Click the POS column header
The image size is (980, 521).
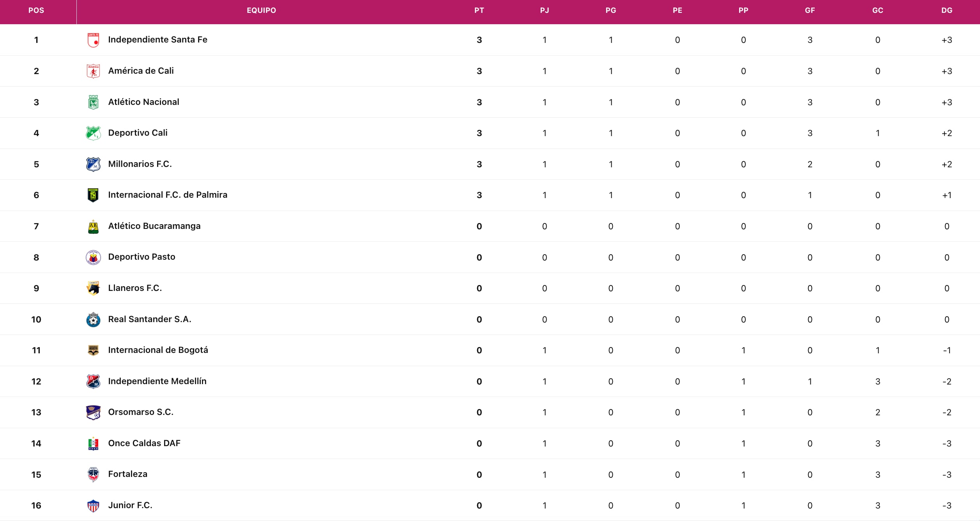[36, 11]
